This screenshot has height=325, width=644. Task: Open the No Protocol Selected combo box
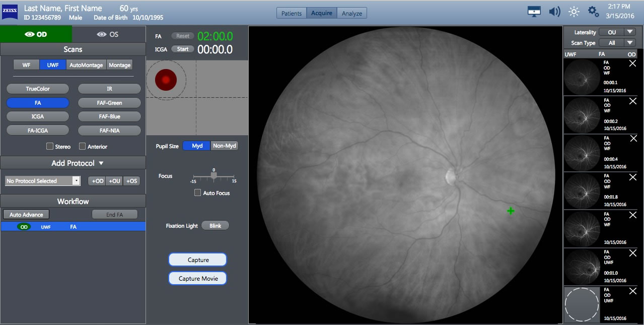43,181
